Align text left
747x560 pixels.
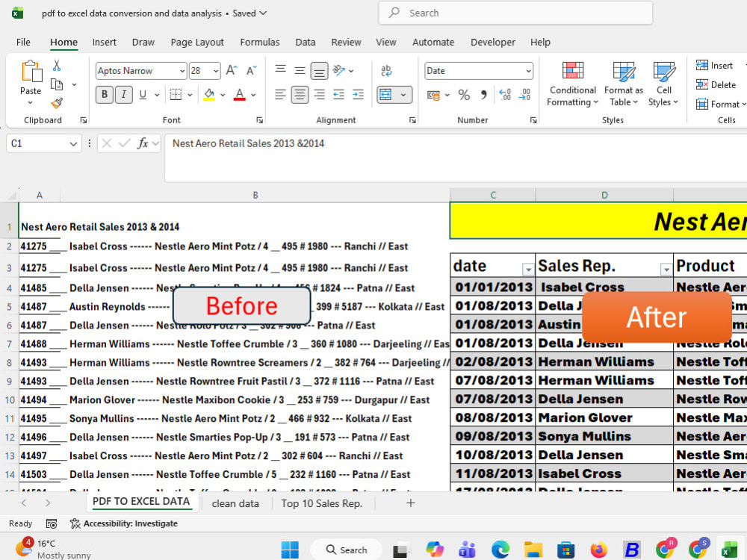[281, 95]
